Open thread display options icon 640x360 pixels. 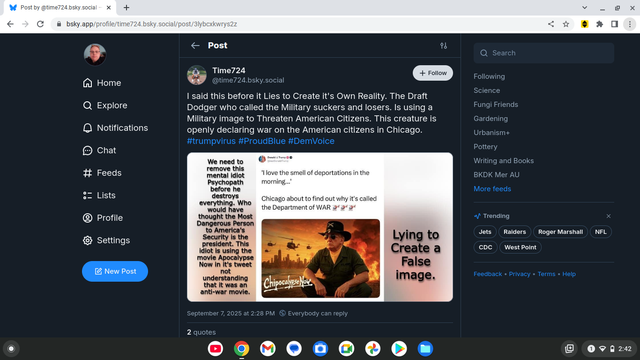coord(444,46)
